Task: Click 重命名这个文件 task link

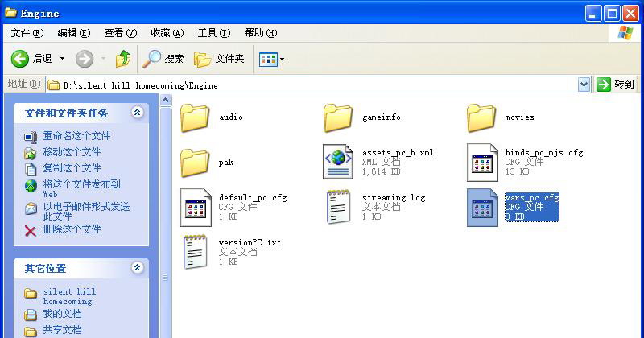Action: click(x=76, y=135)
